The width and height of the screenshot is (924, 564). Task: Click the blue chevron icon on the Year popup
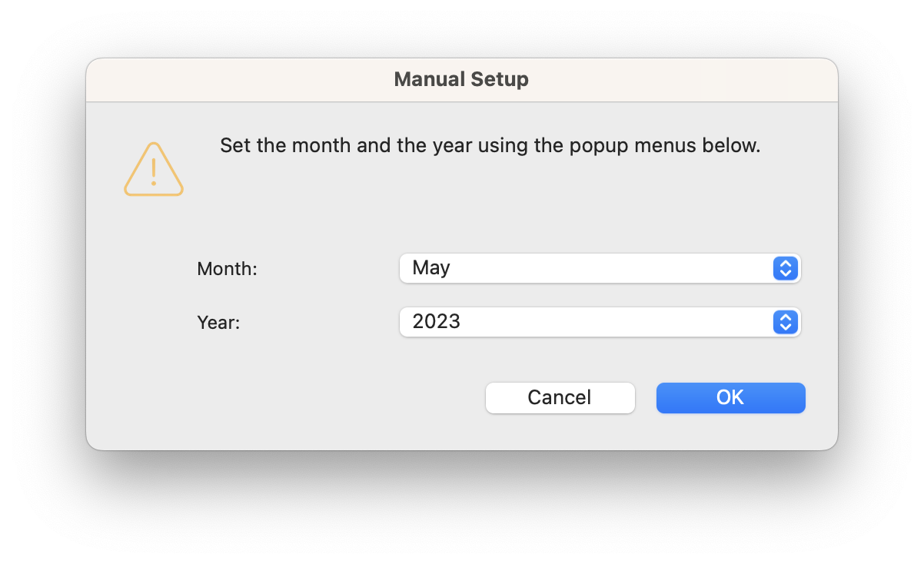point(785,322)
